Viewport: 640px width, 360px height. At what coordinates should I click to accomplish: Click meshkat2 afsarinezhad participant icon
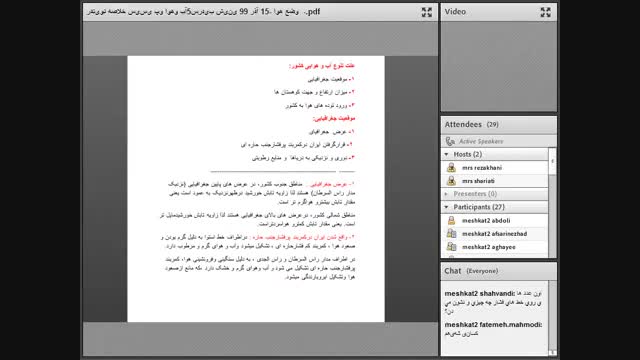click(451, 233)
